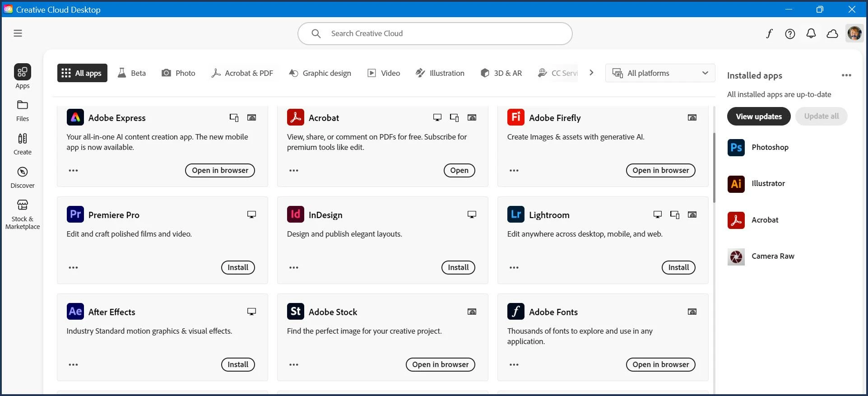Click the Search Creative Cloud field
868x396 pixels.
point(435,33)
